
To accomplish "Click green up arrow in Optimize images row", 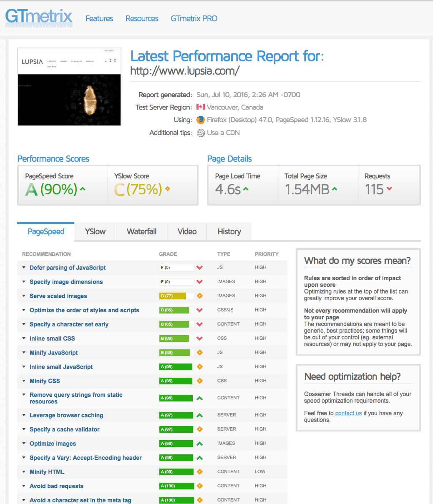I will 199,444.
